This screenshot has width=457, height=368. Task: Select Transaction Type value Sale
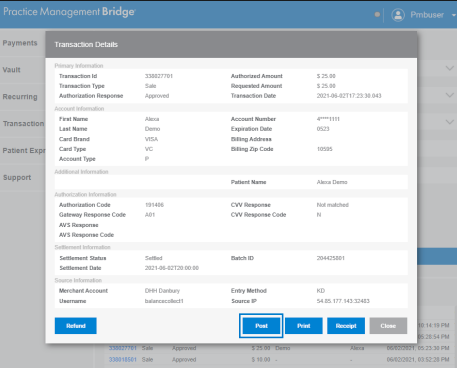[150, 86]
